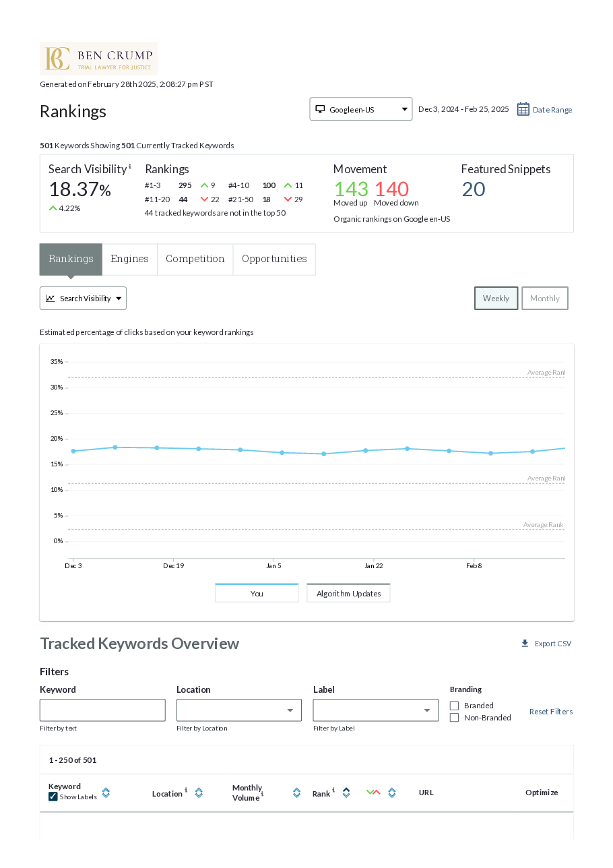Image resolution: width=613 pixels, height=868 pixels.
Task: Sort by Rank column arrows
Action: pyautogui.click(x=346, y=793)
